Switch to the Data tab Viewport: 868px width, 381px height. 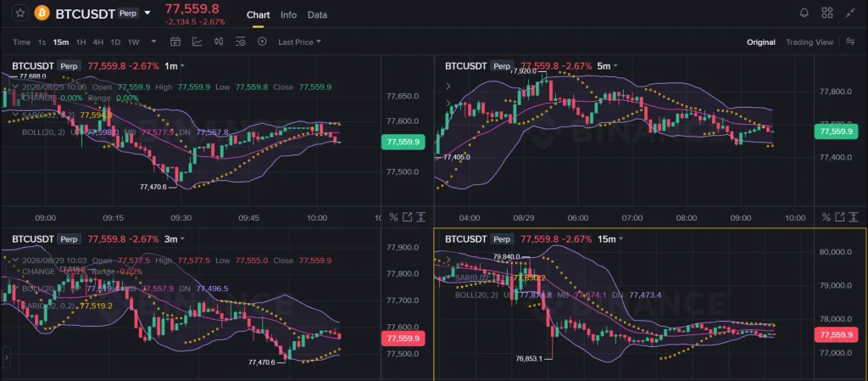tap(317, 15)
